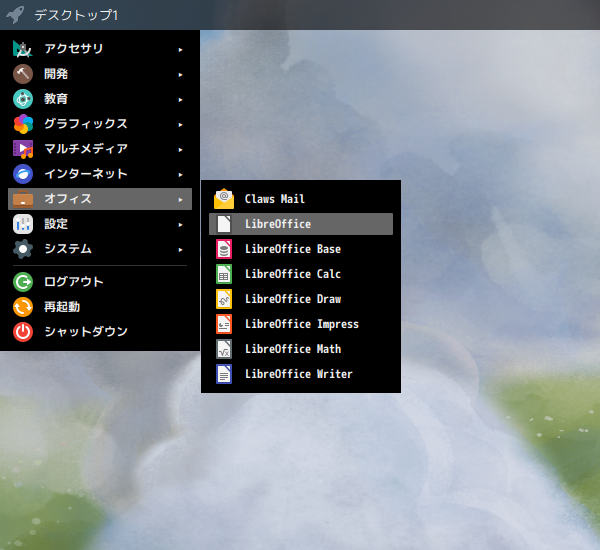Viewport: 600px width, 550px height.
Task: Open the システム menu category
Action: coord(100,249)
